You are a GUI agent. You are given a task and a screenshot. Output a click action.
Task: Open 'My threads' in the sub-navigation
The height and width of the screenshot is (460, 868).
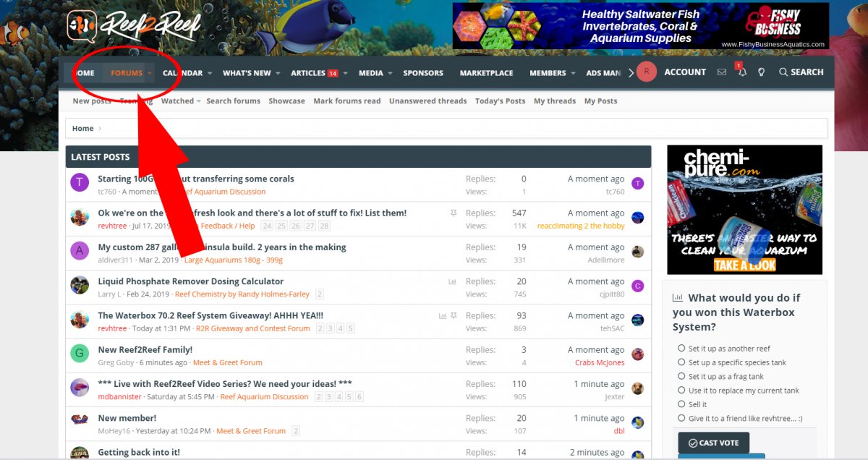[x=555, y=101]
